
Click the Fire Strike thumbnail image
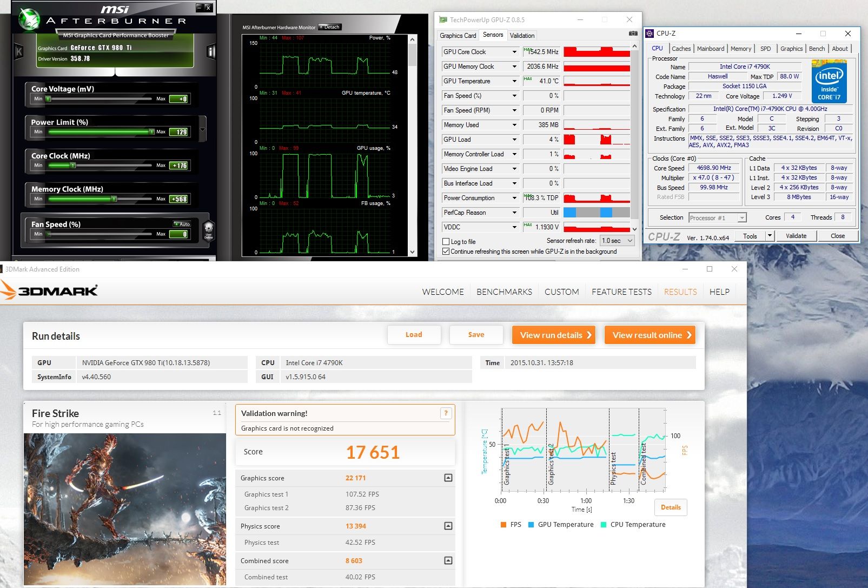125,509
